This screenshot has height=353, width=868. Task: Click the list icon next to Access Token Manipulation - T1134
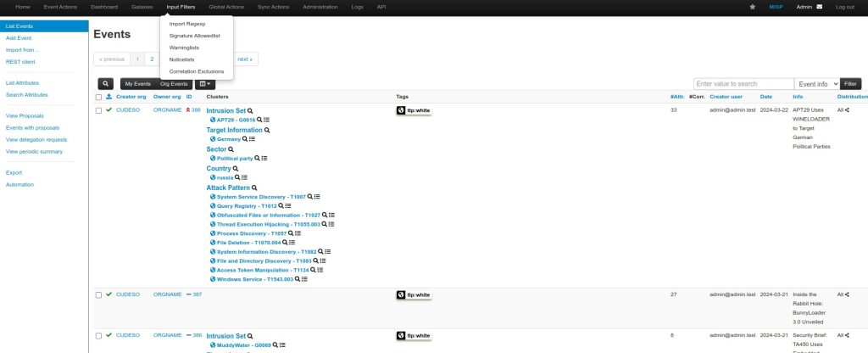click(320, 270)
